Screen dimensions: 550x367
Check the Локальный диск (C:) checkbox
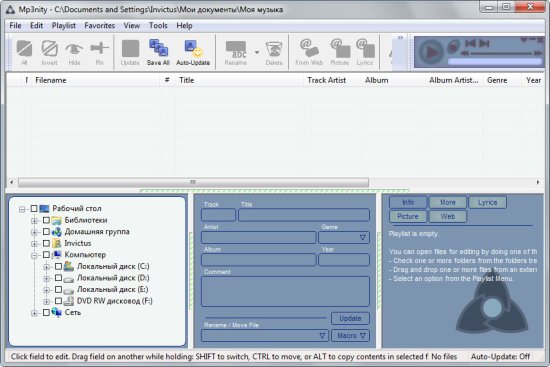click(59, 266)
